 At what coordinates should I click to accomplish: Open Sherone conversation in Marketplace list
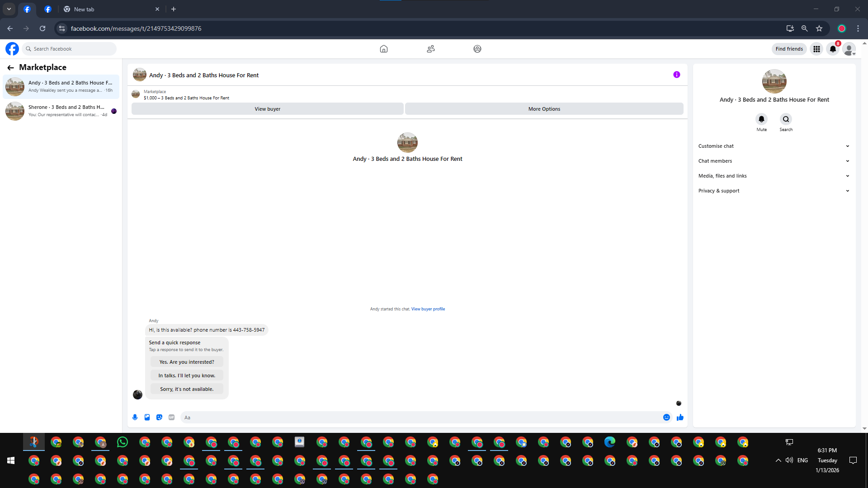click(x=61, y=111)
